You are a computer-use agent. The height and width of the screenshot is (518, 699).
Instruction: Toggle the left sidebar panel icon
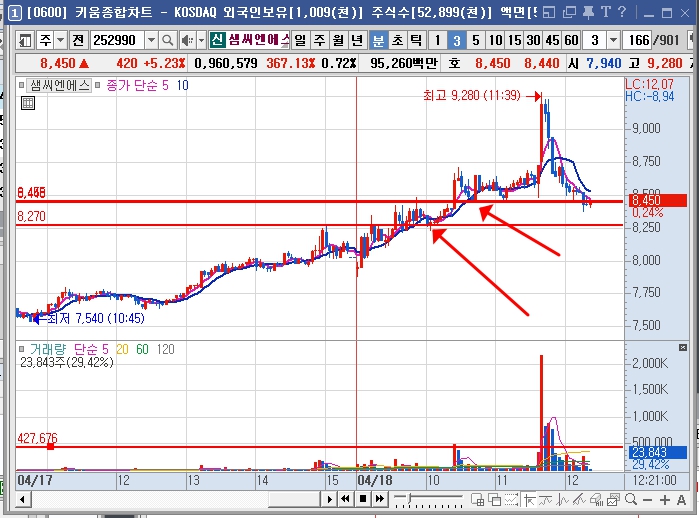coord(25,41)
